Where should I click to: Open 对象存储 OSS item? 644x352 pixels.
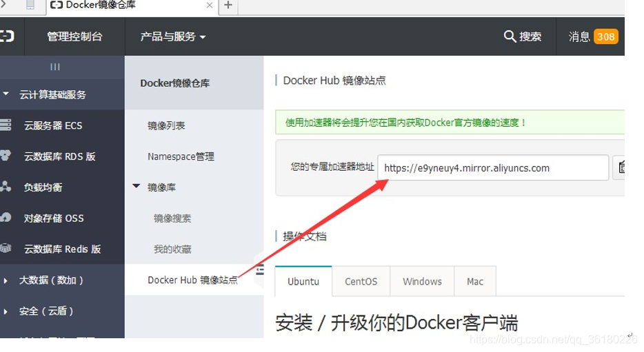point(53,218)
